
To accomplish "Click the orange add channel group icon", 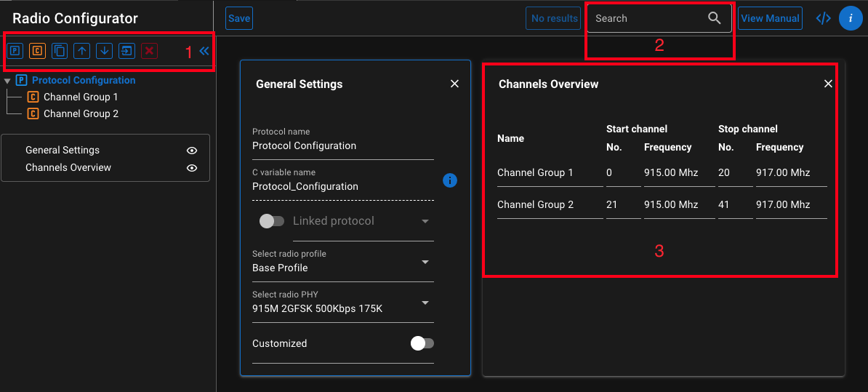I will 36,51.
